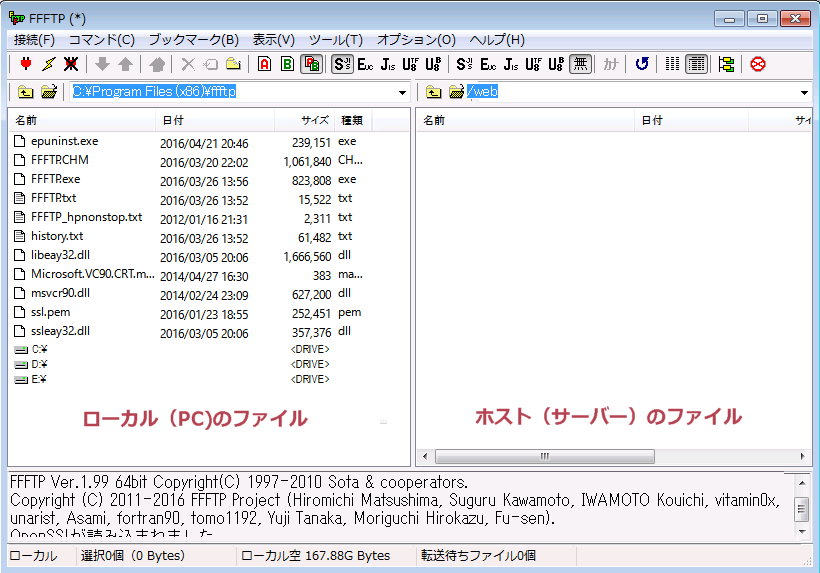Click the red abort transfer icon

pos(758,64)
